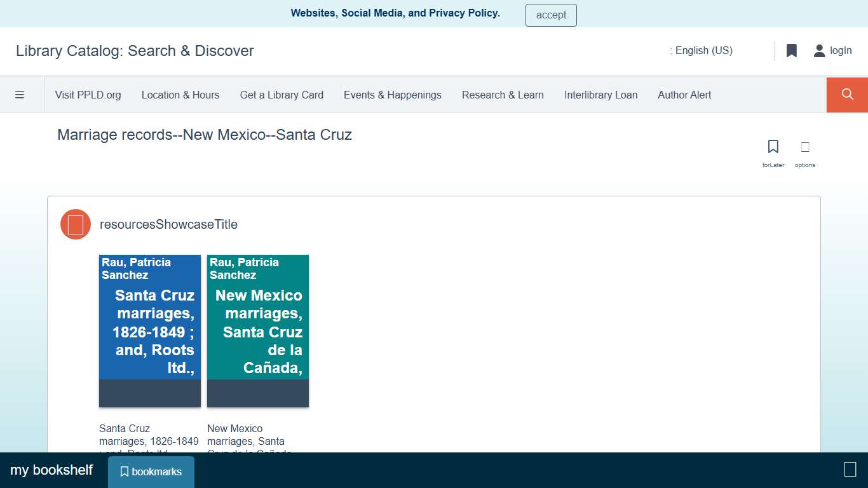Image resolution: width=868 pixels, height=488 pixels.
Task: Click logIn at the top right
Action: tap(841, 50)
